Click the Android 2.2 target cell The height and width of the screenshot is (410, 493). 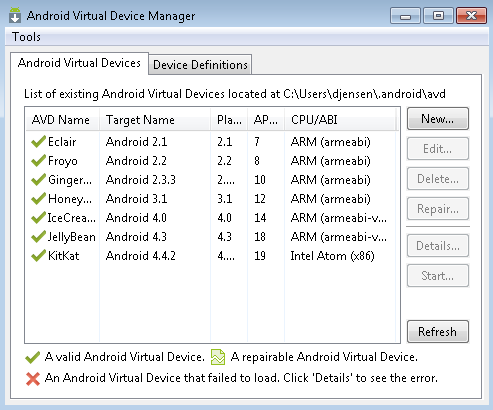pyautogui.click(x=136, y=161)
